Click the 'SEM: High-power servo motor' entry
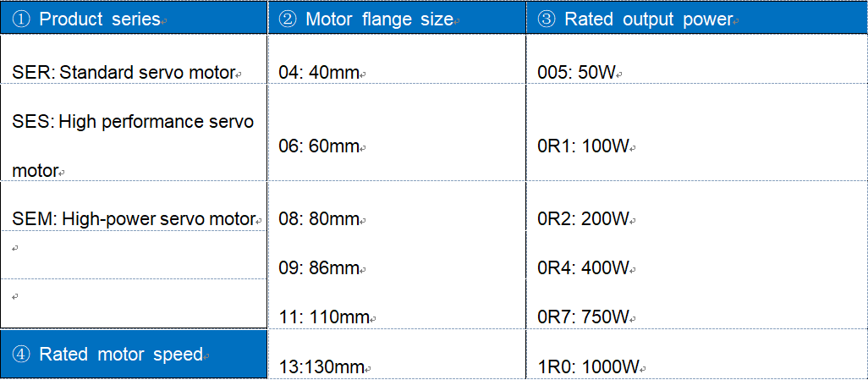 pos(134,219)
